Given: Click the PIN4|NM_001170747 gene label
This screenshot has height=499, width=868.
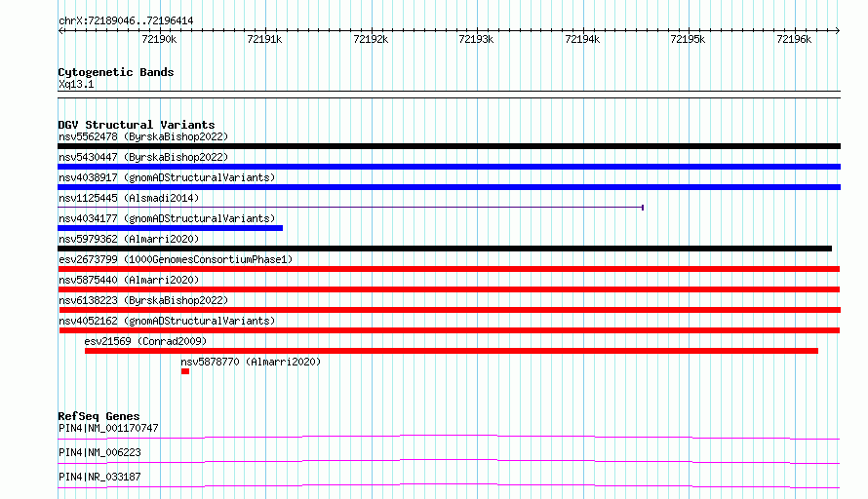Looking at the screenshot, I should 108,428.
